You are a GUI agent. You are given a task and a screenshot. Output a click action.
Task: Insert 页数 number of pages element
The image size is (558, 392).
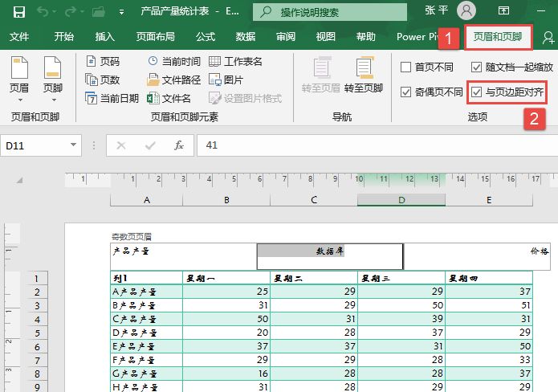[x=103, y=80]
